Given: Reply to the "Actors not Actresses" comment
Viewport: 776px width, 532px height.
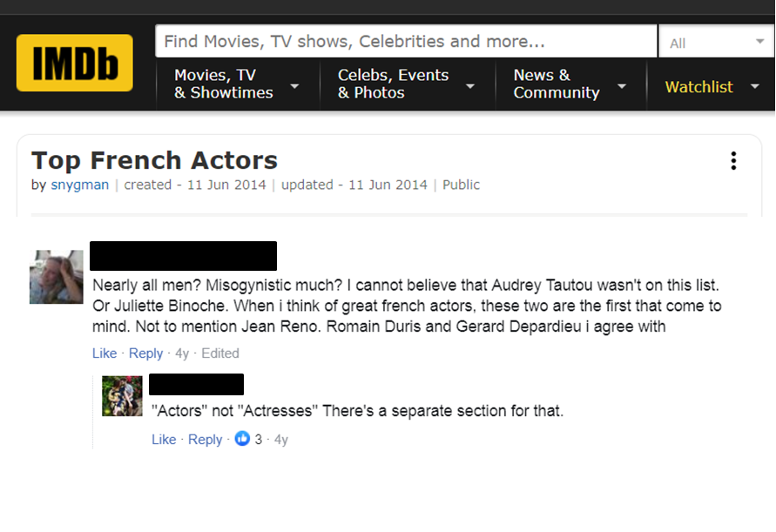Looking at the screenshot, I should point(205,440).
